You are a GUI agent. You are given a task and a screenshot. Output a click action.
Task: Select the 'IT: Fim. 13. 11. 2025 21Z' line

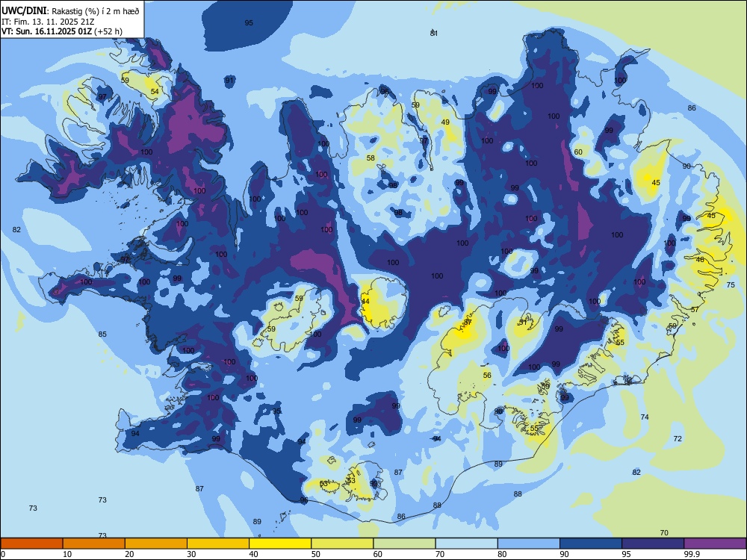point(47,22)
